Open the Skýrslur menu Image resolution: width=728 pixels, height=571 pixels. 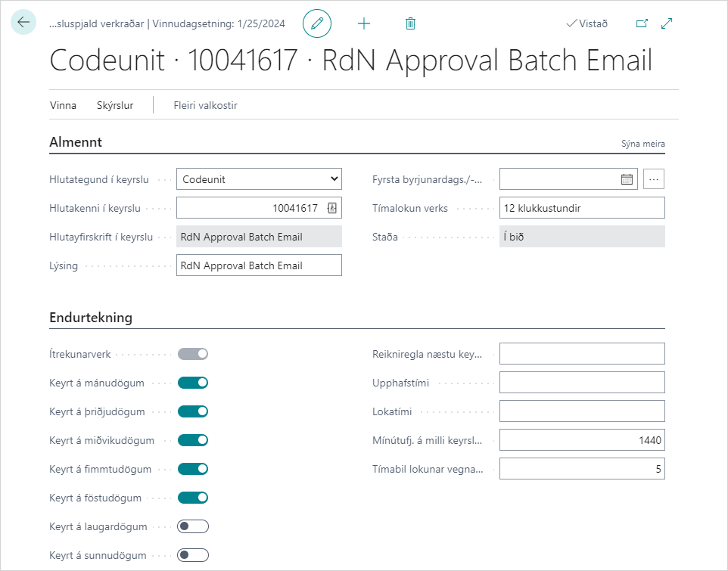pos(115,105)
